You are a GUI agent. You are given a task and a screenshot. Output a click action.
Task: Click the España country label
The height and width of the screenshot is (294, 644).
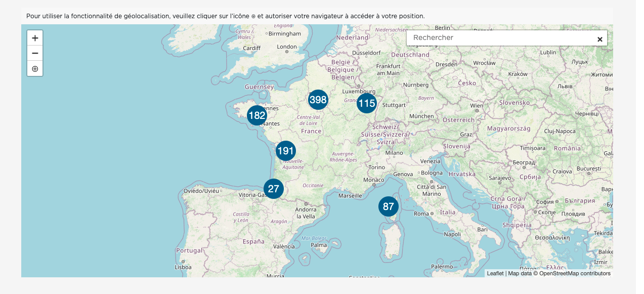253,242
